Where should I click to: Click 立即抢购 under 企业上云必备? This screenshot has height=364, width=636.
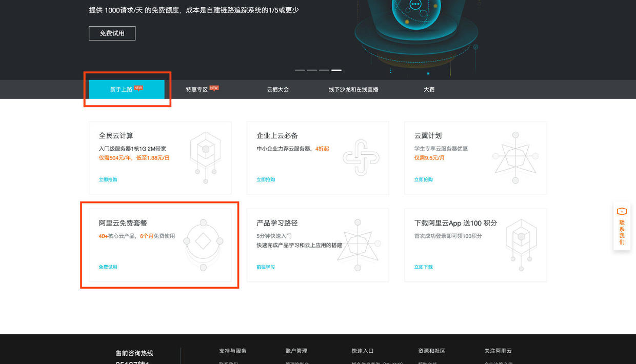pos(266,180)
